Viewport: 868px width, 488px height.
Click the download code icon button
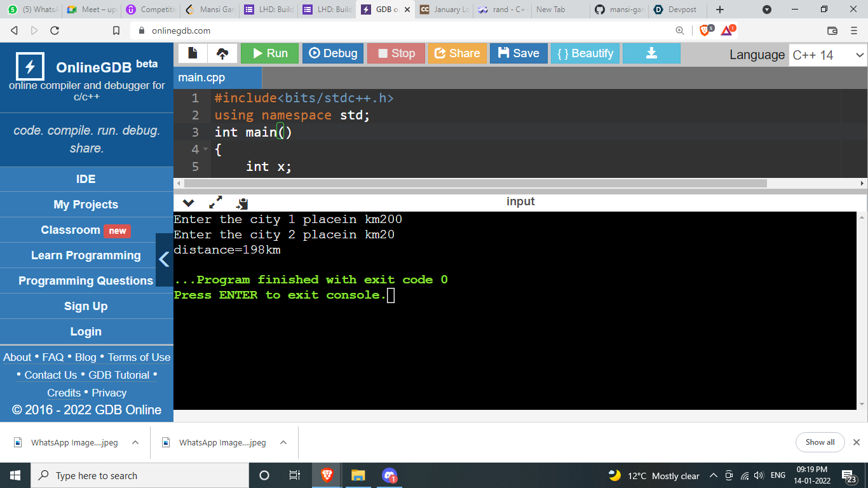point(651,53)
